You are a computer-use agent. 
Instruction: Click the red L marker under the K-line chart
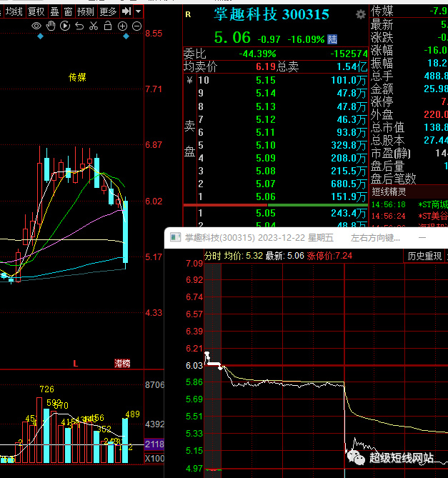76,364
